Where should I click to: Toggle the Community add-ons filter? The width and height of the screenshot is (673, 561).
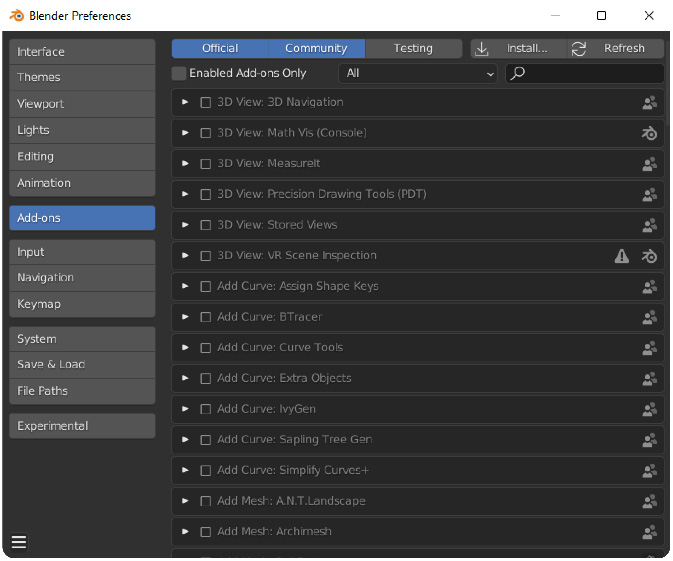point(316,49)
